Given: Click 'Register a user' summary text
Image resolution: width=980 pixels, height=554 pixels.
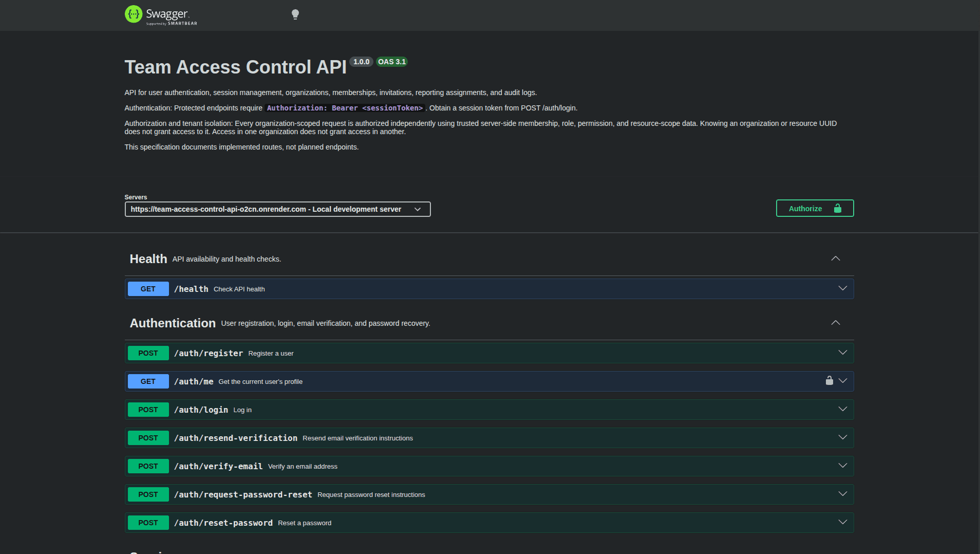Looking at the screenshot, I should tap(271, 354).
